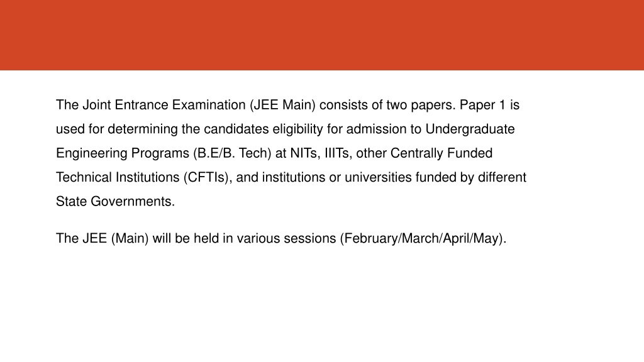Click the phrase "funded by different"
The height and width of the screenshot is (362, 644).
[470, 177]
